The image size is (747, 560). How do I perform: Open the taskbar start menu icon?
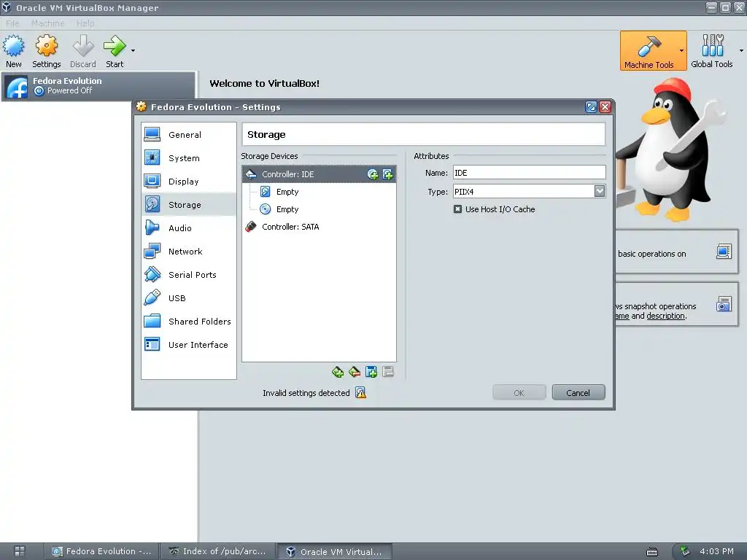tap(20, 551)
